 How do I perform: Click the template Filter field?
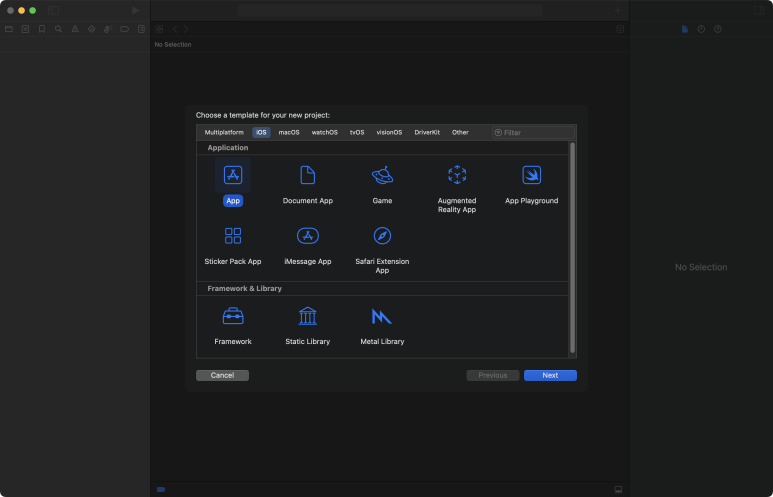click(x=533, y=133)
